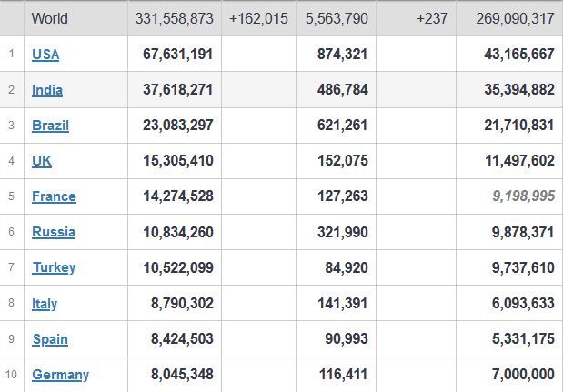Select the USA total cases value 67,631,191
The image size is (563, 392).
tap(177, 55)
